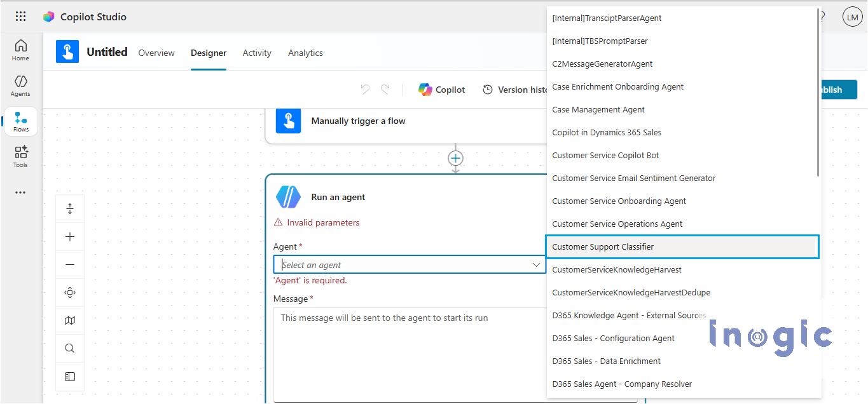Click the Invalid parameters warning
Image resolution: width=868 pixels, height=404 pixels.
click(317, 222)
